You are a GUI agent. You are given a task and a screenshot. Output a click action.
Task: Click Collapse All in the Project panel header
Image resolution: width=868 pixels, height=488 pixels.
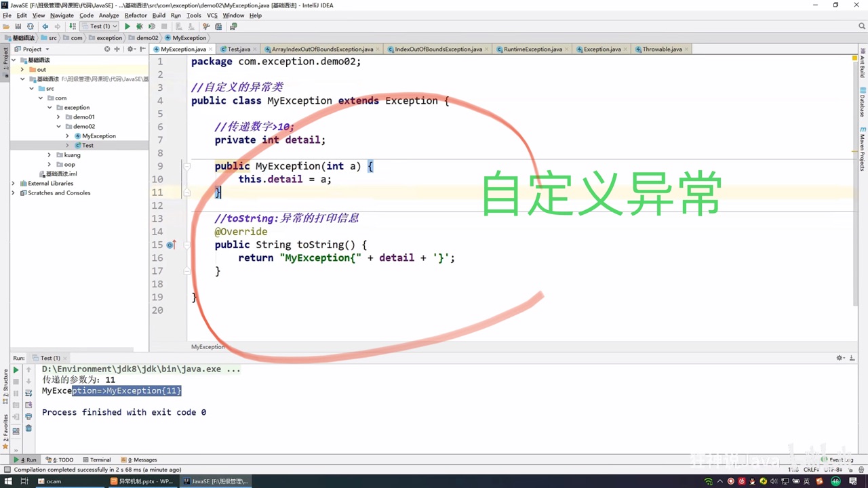click(117, 49)
